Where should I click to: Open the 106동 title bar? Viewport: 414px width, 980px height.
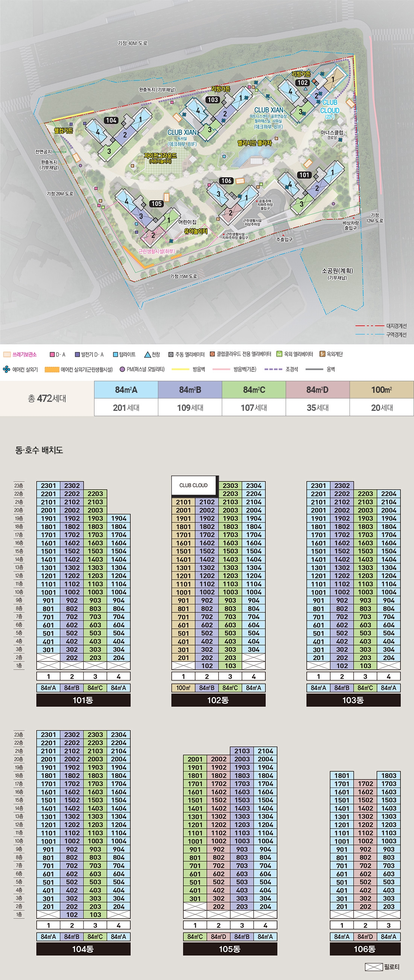coord(365,949)
